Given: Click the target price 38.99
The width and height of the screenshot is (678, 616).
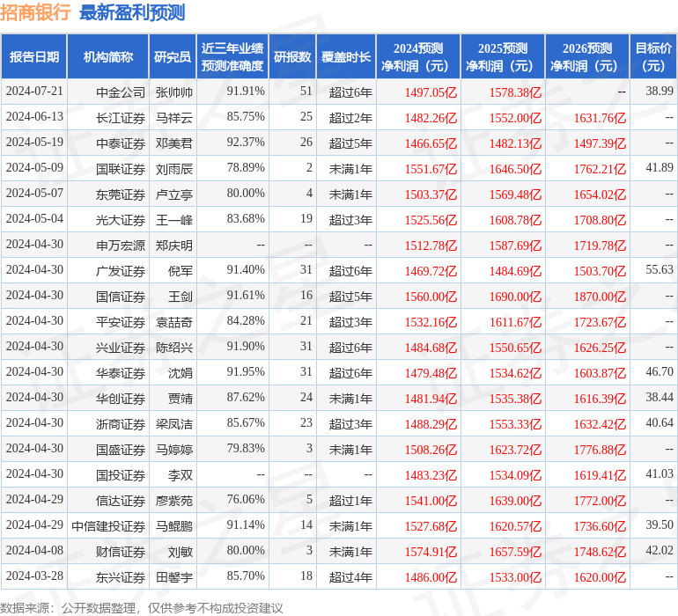Looking at the screenshot, I should pos(660,92).
